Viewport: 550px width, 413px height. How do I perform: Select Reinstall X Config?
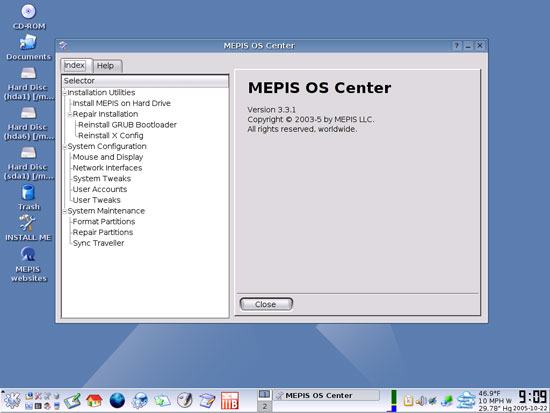(x=110, y=136)
